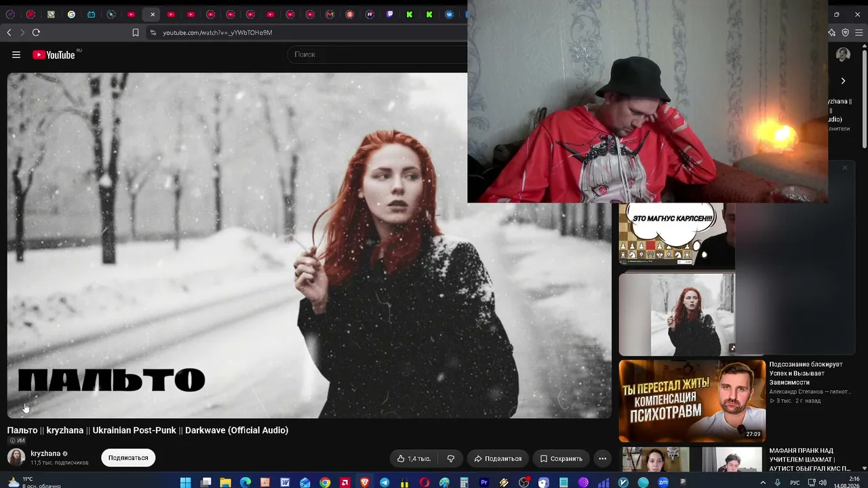Switch to the Twitch tab
The image size is (868, 488).
[390, 14]
